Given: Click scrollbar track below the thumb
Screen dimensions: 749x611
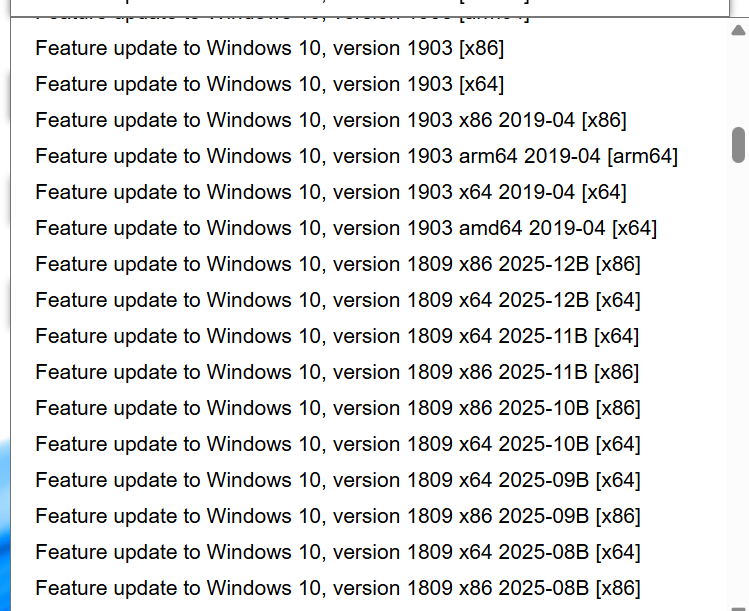Looking at the screenshot, I should tap(739, 400).
